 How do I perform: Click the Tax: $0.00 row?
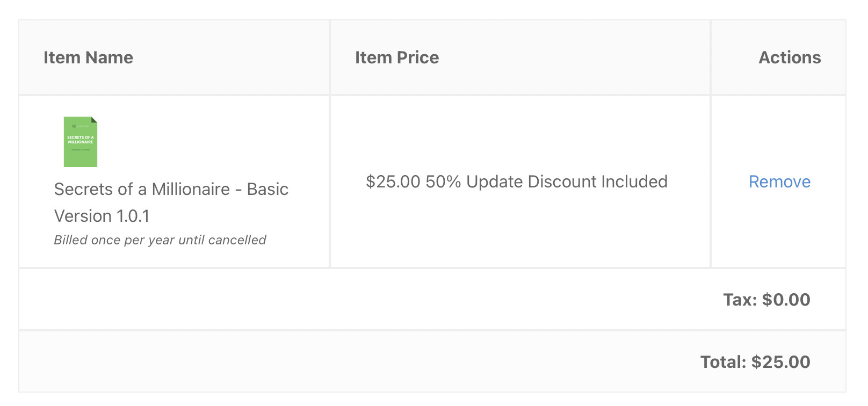pos(432,299)
